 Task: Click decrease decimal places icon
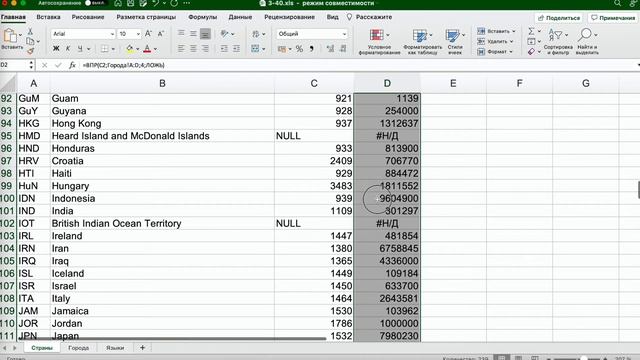click(343, 49)
